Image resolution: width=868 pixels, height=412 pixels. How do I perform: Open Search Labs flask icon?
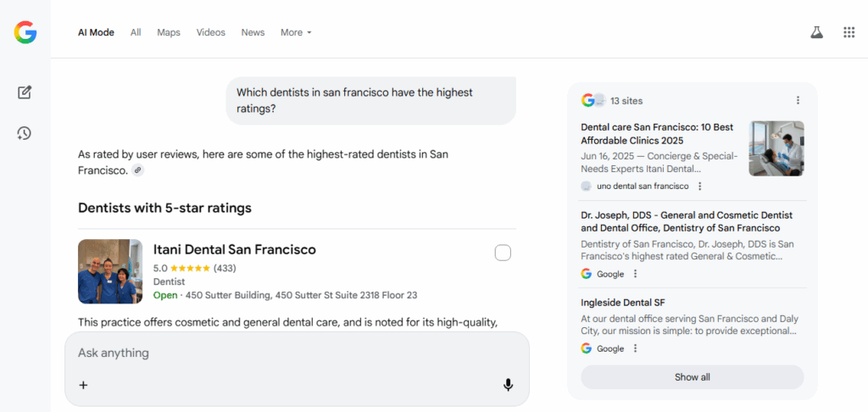coord(816,32)
